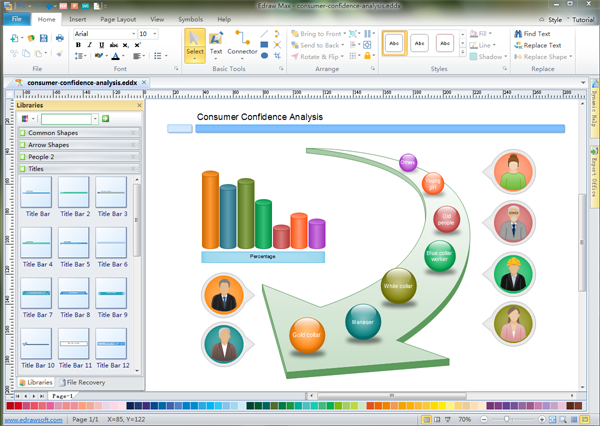Select the Select pointer tool
This screenshot has height=426, width=600.
(195, 46)
